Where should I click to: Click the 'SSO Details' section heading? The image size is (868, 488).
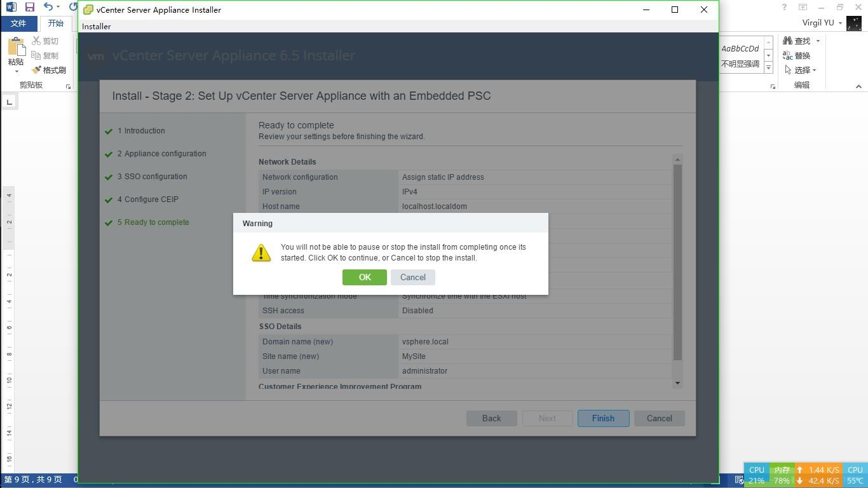click(x=280, y=327)
